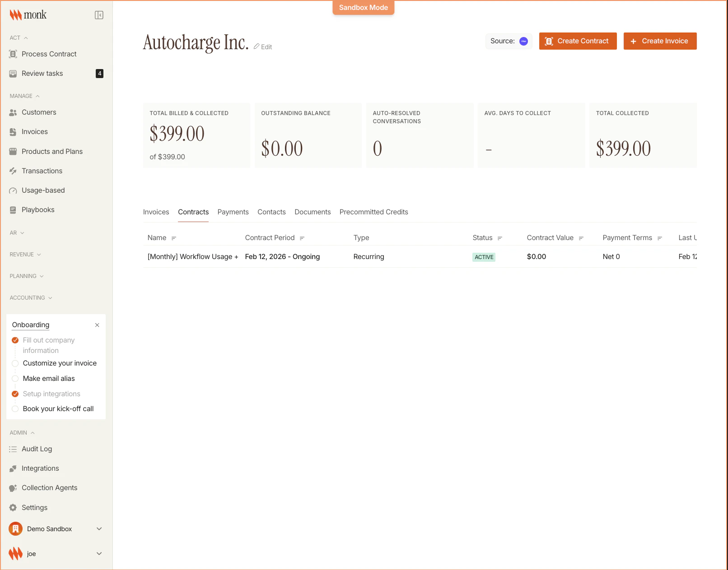This screenshot has width=728, height=570.
Task: Switch to the Documents tab
Action: click(x=313, y=212)
